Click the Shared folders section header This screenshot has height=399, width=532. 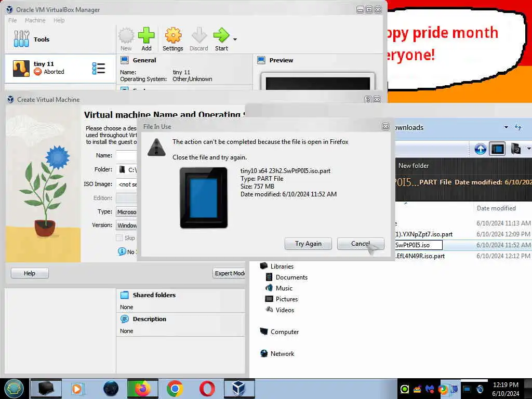click(154, 295)
